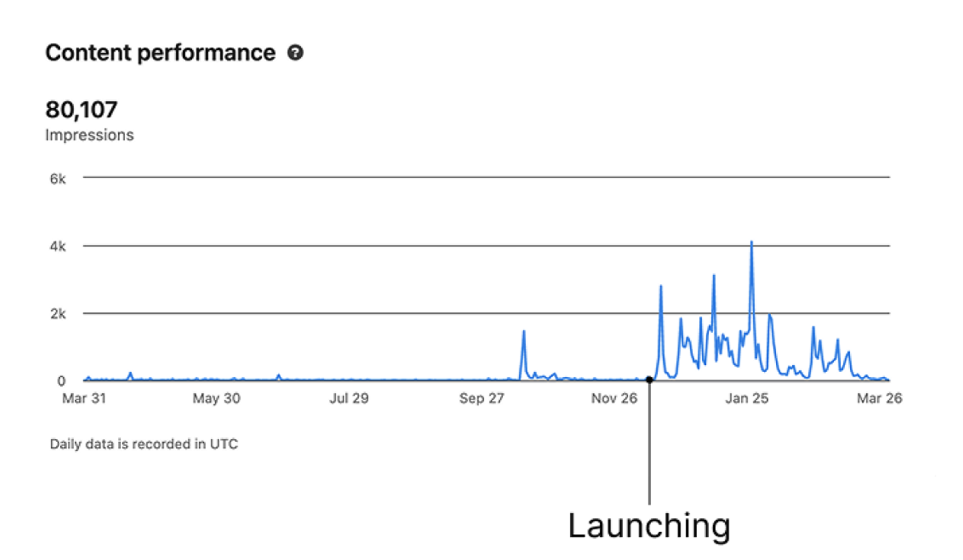Click the black launch marker dot
The height and width of the screenshot is (560, 963).
tap(649, 380)
